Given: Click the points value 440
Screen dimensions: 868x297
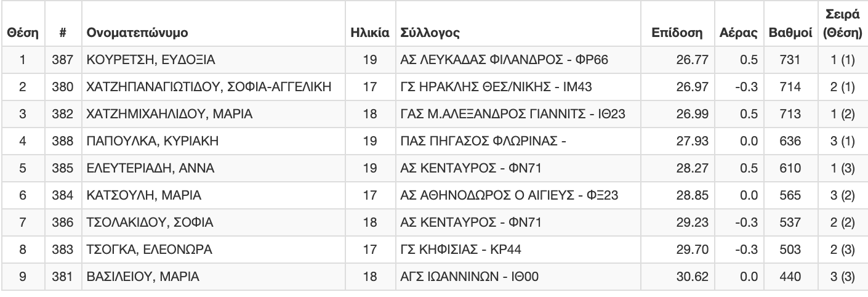Looking at the screenshot, I should pyautogui.click(x=790, y=275).
